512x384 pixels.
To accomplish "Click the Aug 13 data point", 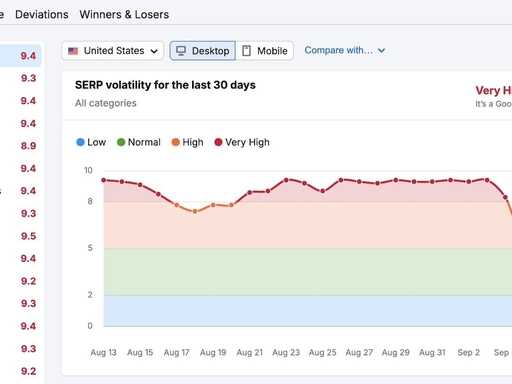I will (x=104, y=180).
